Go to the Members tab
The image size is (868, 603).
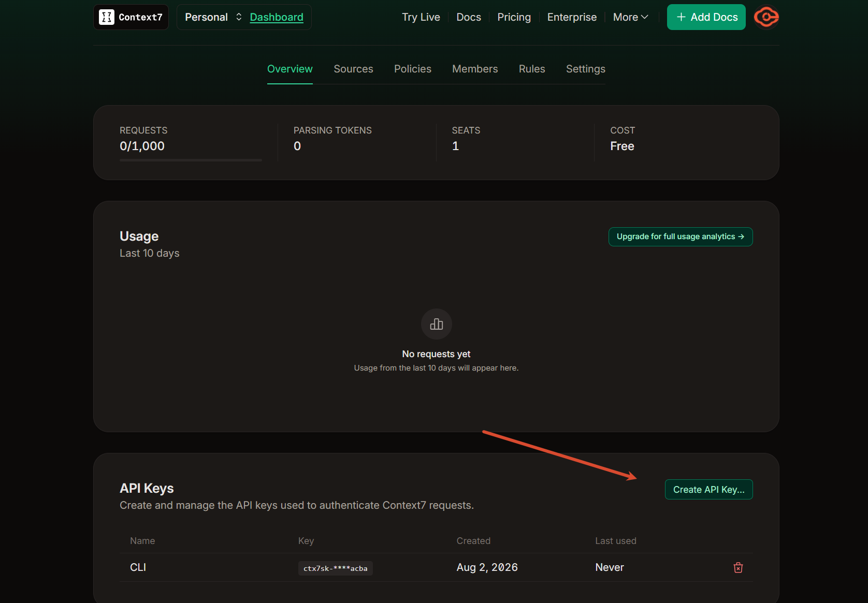[x=475, y=69]
